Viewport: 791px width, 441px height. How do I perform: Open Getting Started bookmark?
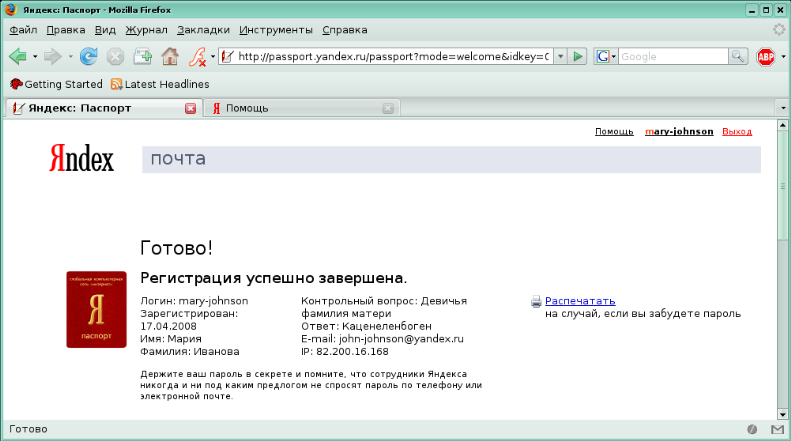56,84
